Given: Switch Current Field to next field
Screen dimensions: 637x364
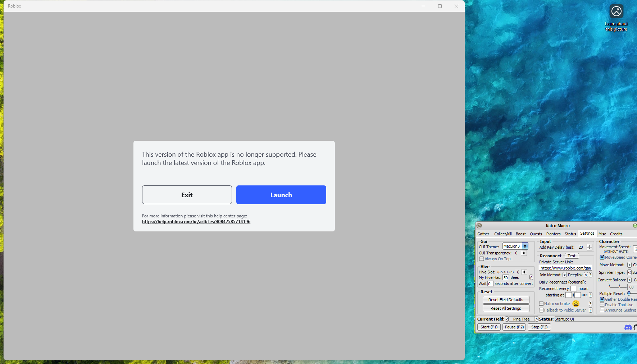Looking at the screenshot, I should 536,319.
